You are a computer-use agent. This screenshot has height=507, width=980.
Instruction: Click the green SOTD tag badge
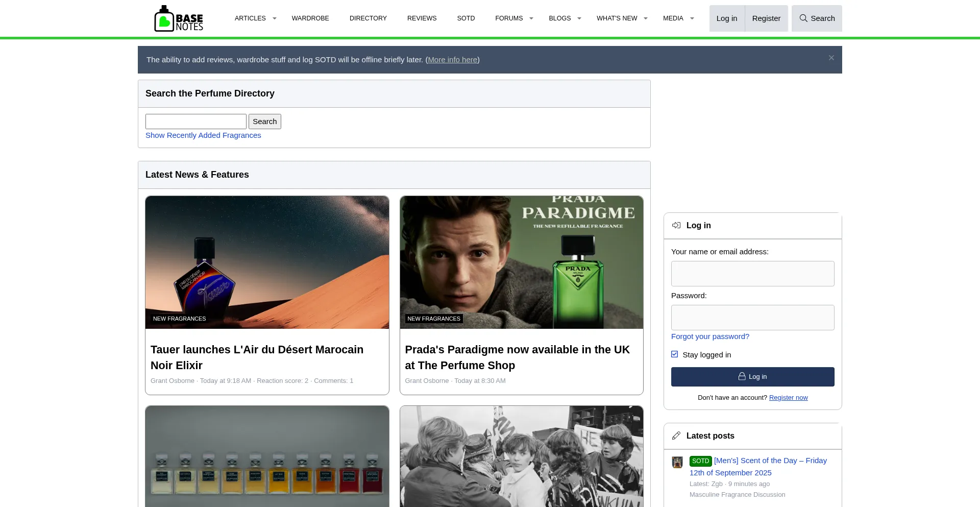700,461
